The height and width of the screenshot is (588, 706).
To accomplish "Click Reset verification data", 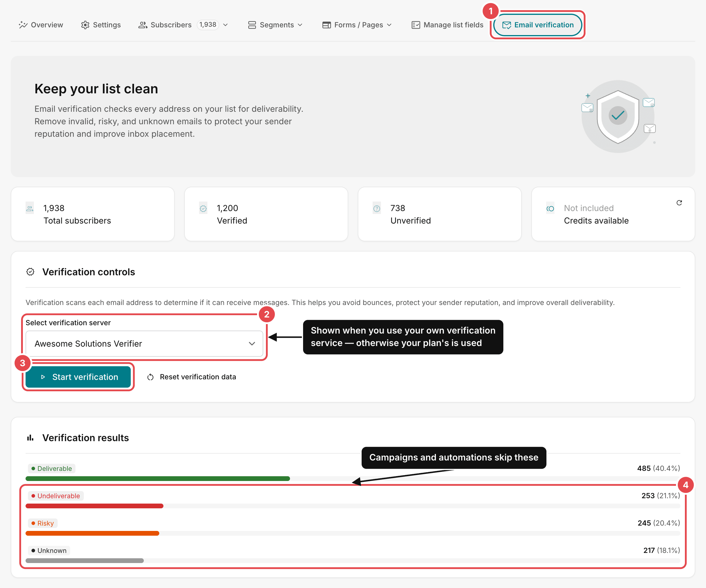I will point(192,377).
